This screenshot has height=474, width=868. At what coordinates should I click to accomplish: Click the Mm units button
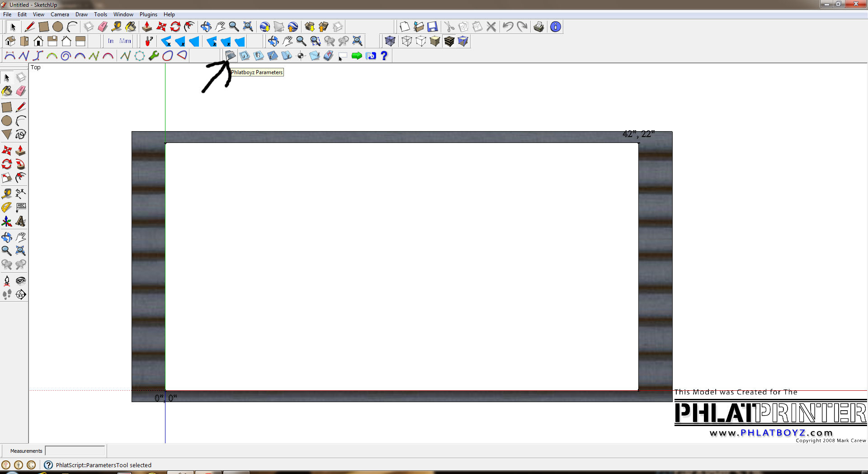tap(125, 41)
